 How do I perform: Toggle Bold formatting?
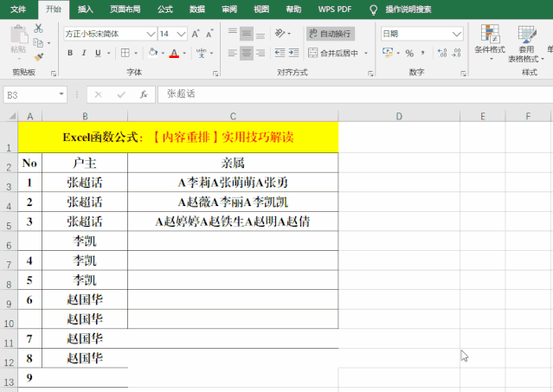click(69, 53)
